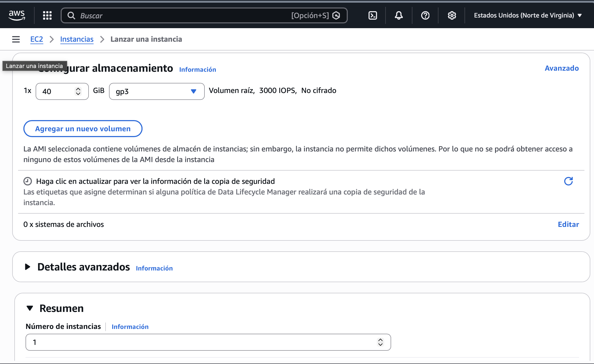Toggle the hamburger side navigation menu
The image size is (594, 364).
coord(16,39)
